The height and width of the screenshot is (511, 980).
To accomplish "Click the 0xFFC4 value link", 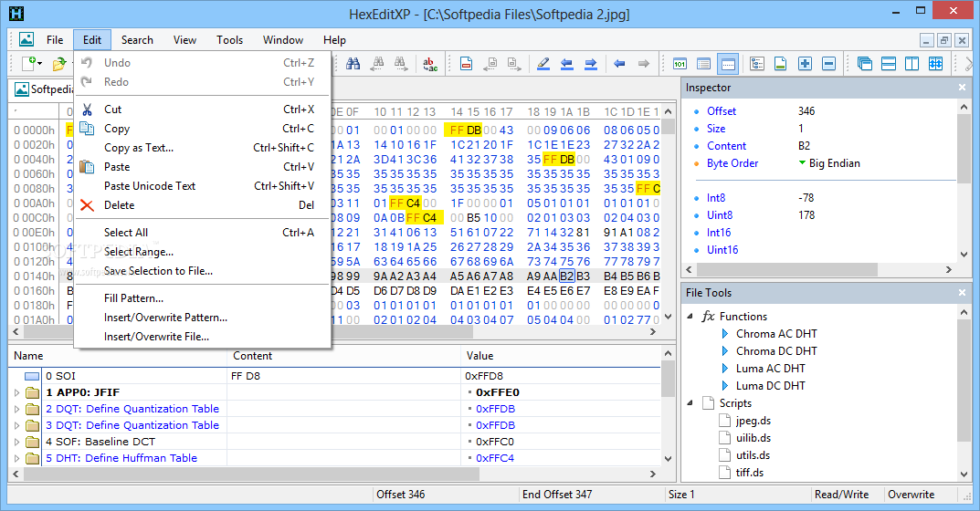I will tap(494, 458).
